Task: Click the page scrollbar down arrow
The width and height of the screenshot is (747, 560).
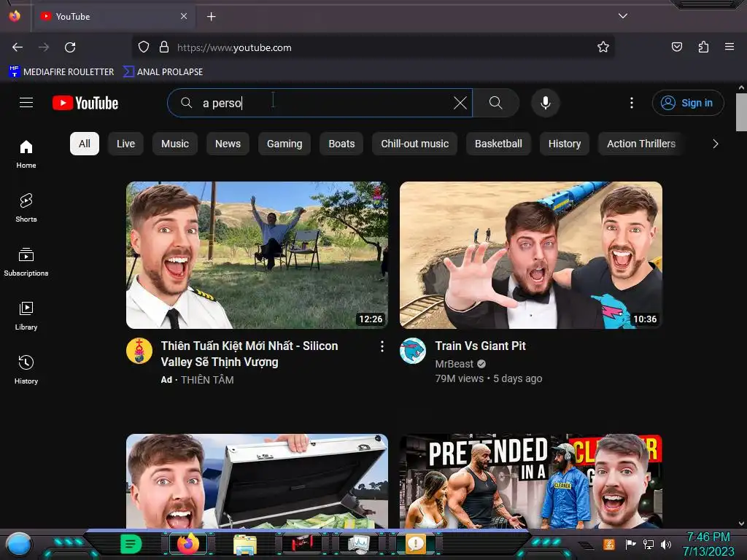Action: tap(741, 524)
